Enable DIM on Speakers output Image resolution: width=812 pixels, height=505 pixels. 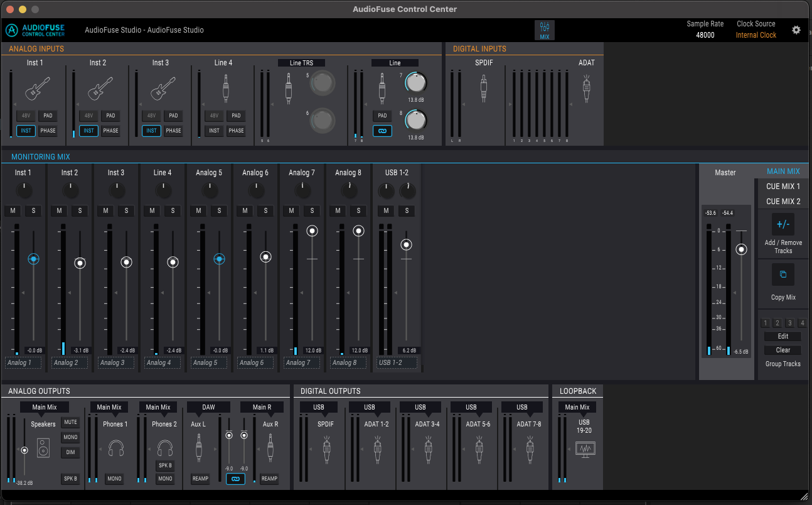click(x=70, y=452)
